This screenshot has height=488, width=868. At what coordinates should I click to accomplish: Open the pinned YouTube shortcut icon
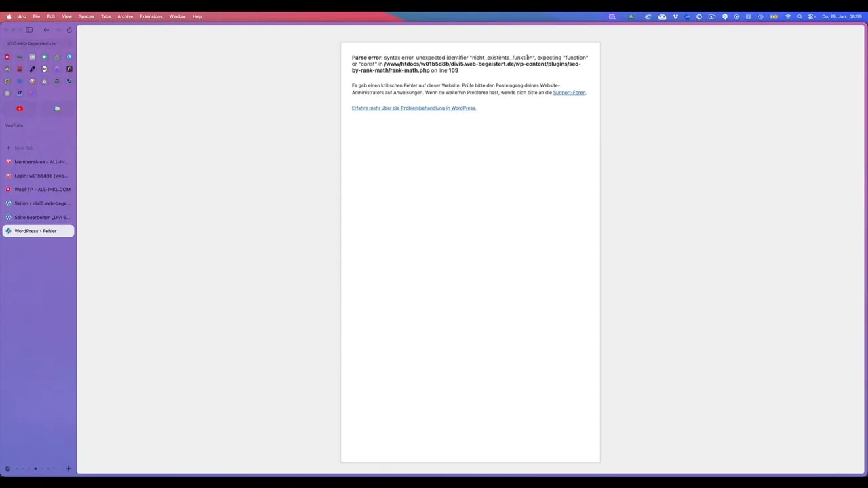tap(19, 108)
